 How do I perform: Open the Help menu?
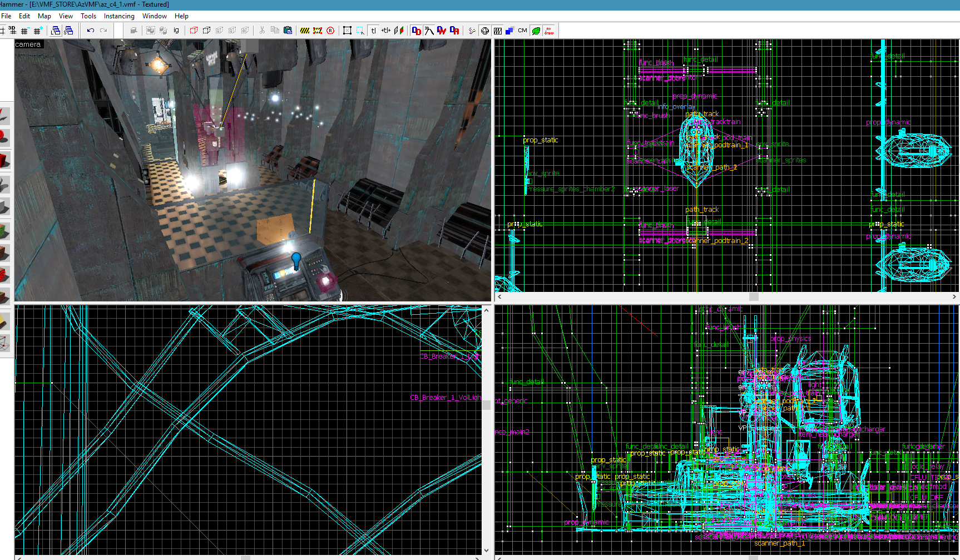click(x=181, y=16)
